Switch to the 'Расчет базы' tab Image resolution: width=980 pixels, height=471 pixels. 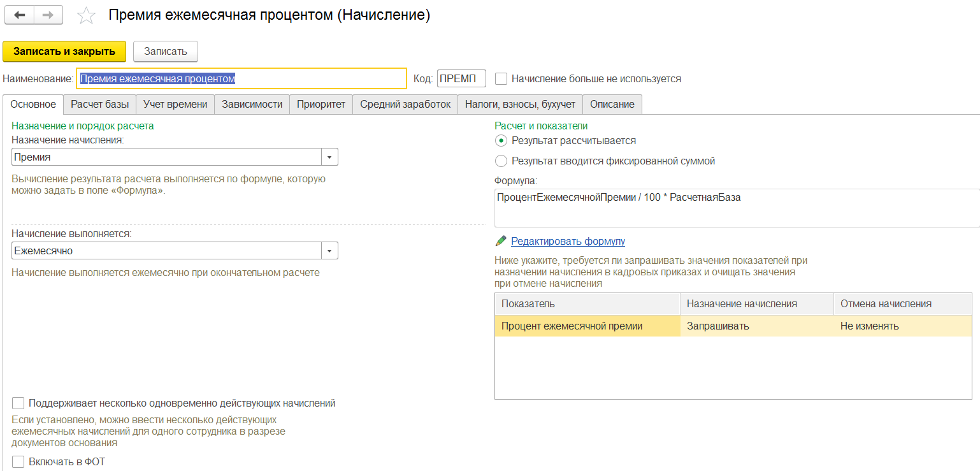coord(99,105)
